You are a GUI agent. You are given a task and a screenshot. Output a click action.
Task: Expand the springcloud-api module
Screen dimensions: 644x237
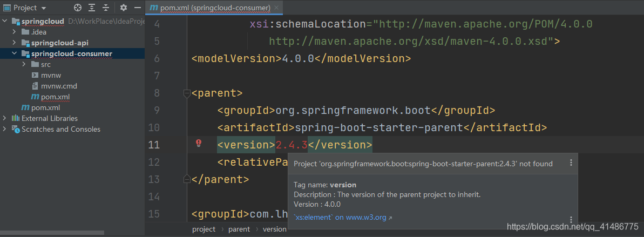coord(14,43)
